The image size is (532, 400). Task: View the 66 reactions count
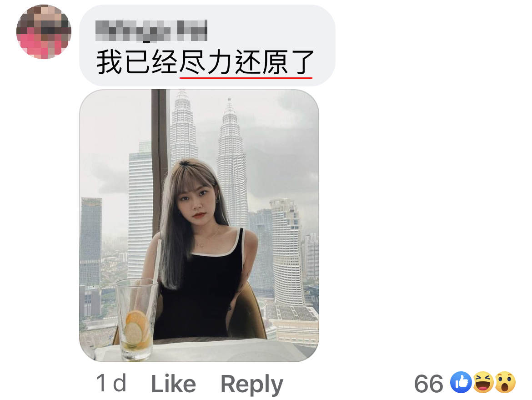[429, 384]
